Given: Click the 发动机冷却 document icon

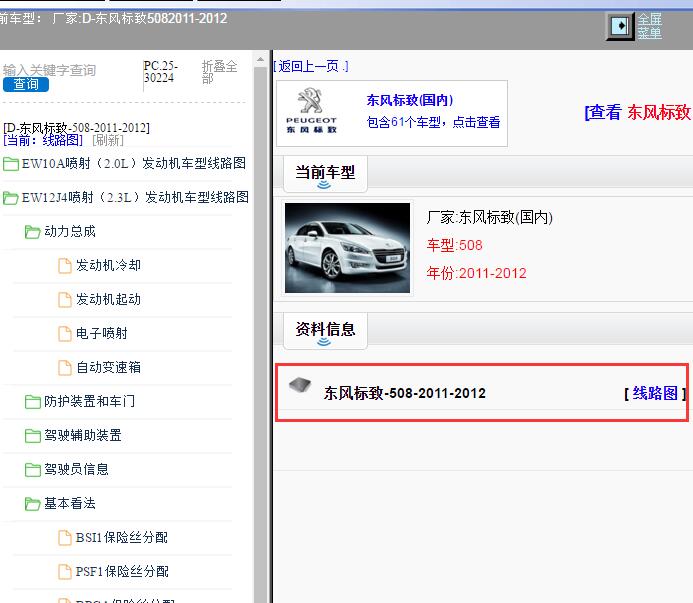Looking at the screenshot, I should coord(65,266).
